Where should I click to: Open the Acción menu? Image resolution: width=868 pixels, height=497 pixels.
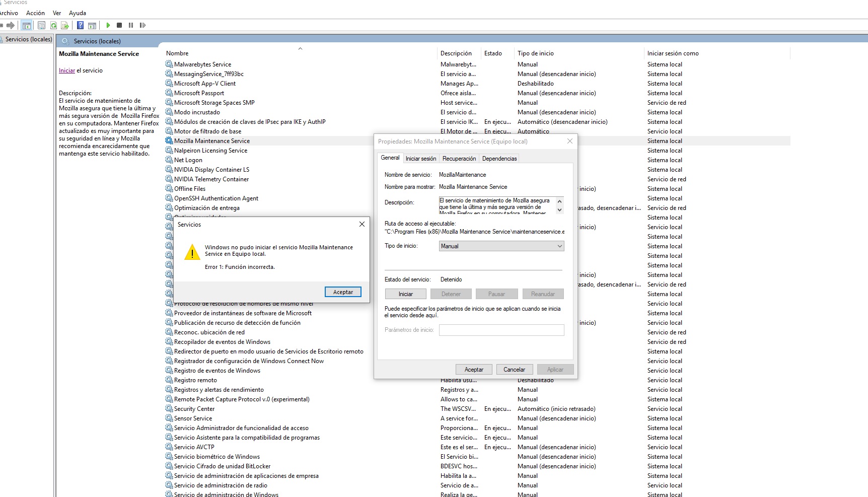click(x=35, y=13)
